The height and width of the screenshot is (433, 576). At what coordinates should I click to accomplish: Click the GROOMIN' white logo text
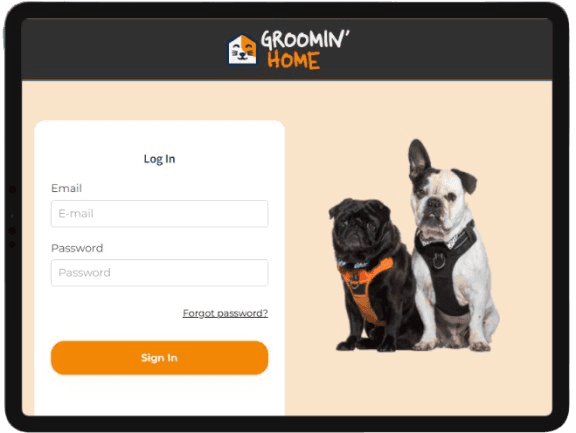305,39
